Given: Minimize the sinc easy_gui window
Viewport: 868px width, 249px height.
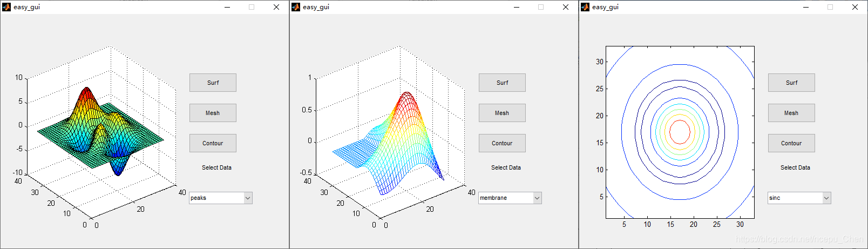Looking at the screenshot, I should pos(806,7).
